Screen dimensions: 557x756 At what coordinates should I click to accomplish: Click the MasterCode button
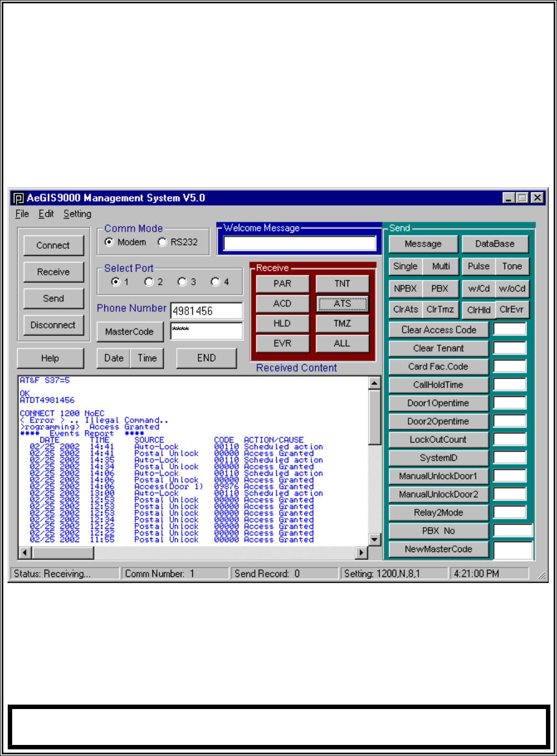coord(130,332)
